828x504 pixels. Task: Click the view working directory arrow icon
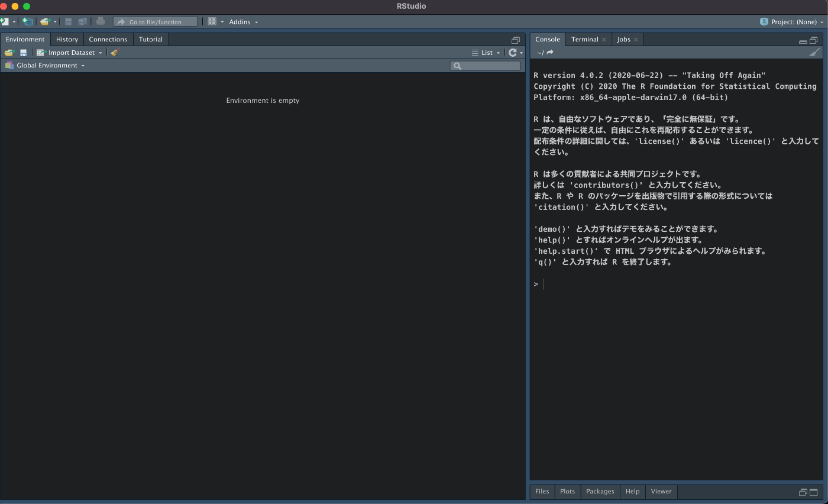point(550,53)
